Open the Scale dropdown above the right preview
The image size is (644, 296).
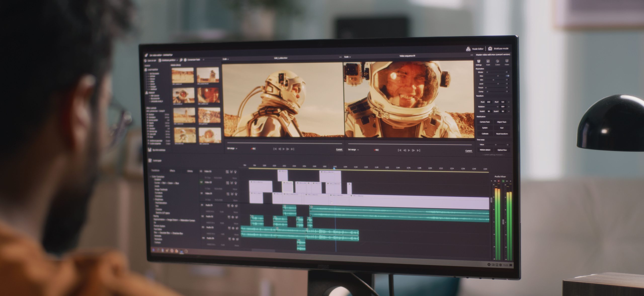point(347,57)
